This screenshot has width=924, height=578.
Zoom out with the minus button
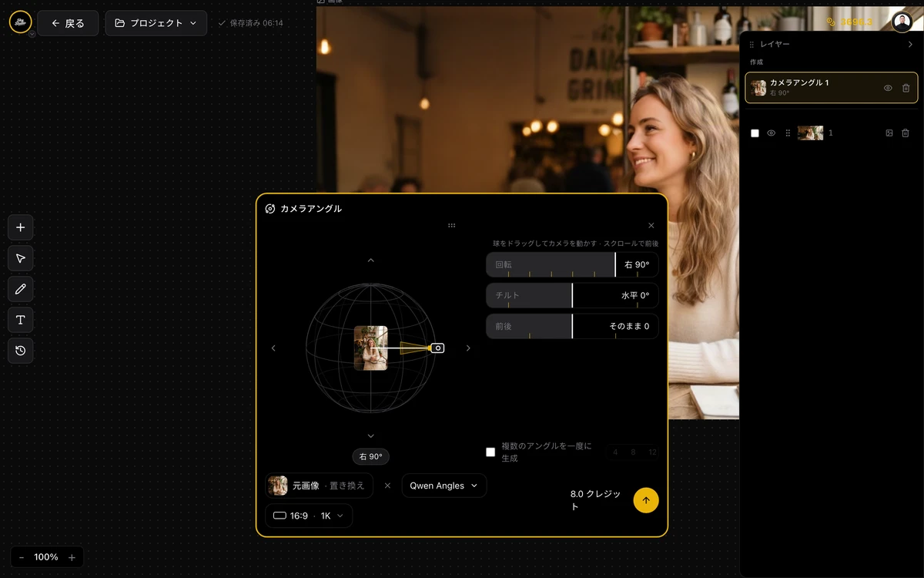(22, 557)
